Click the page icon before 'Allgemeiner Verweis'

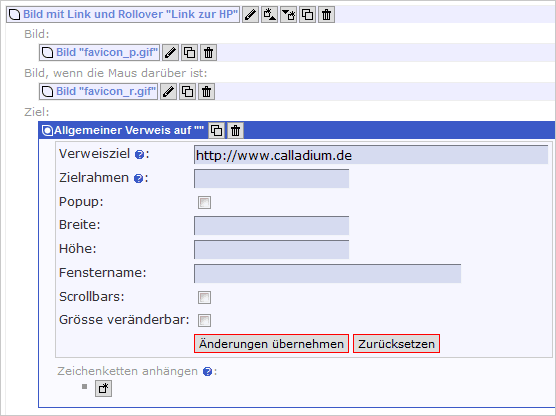(x=47, y=131)
